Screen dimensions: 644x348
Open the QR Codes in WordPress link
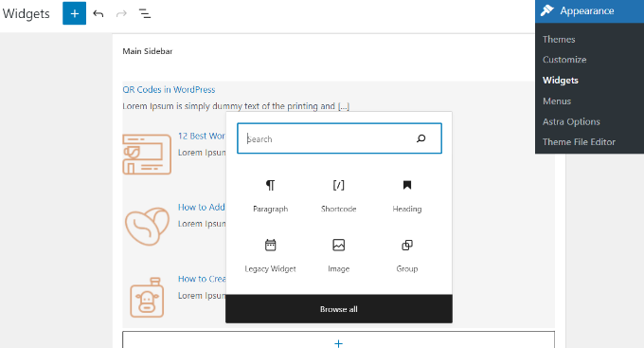(x=169, y=90)
